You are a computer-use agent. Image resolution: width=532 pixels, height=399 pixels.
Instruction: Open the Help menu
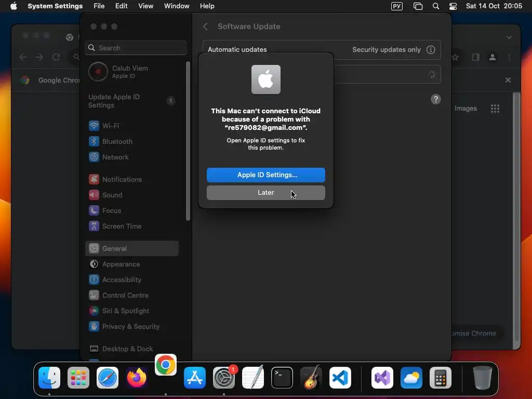click(207, 6)
